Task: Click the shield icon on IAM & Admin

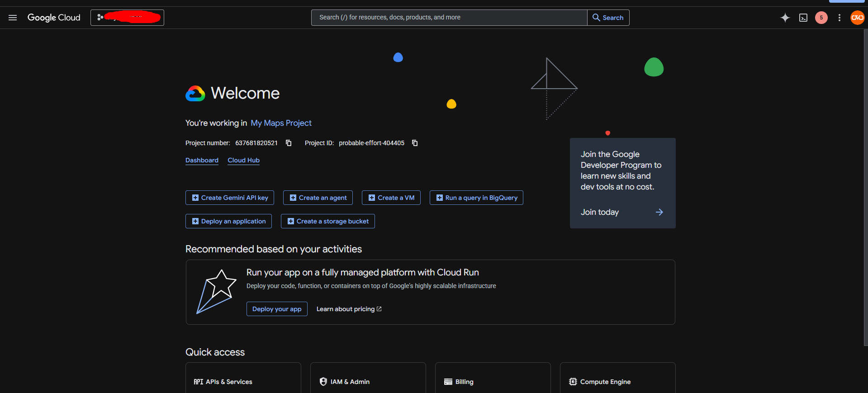Action: [323, 382]
